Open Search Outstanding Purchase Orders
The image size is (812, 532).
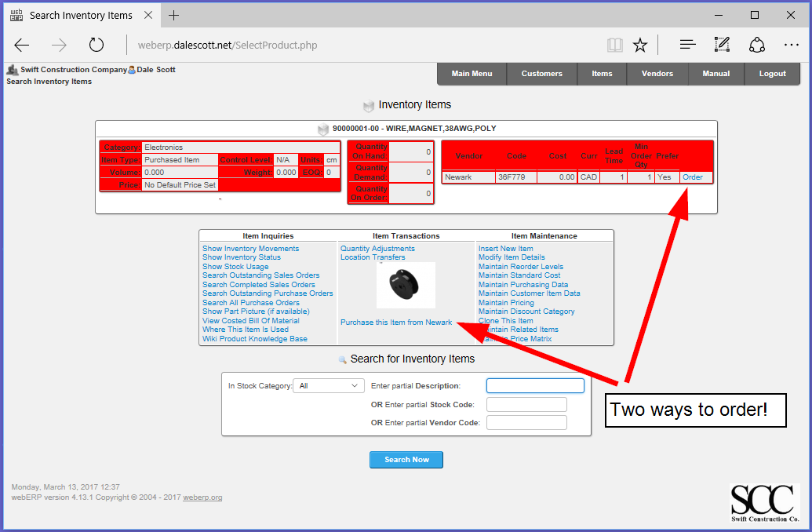[268, 293]
